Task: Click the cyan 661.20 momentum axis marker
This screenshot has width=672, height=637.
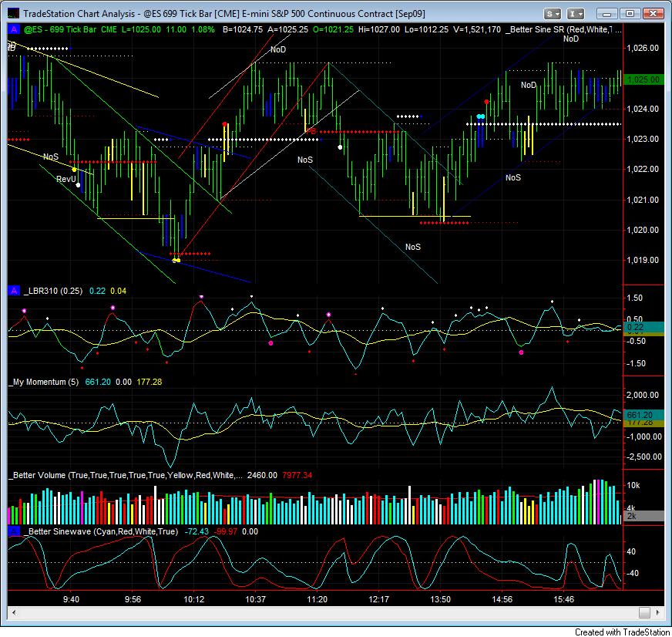Action: (x=643, y=415)
